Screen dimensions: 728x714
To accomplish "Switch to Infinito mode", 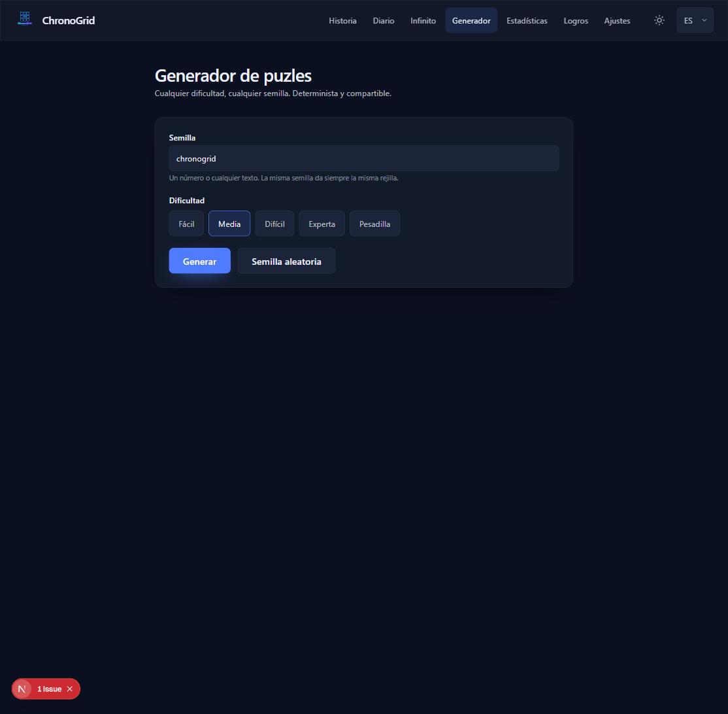I will pyautogui.click(x=423, y=20).
